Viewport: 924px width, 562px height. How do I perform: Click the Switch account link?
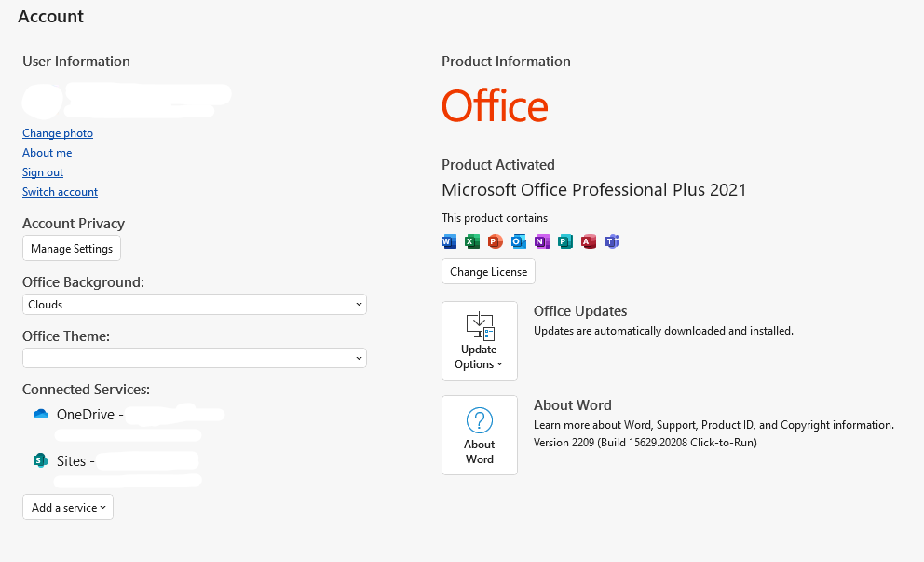coord(61,192)
